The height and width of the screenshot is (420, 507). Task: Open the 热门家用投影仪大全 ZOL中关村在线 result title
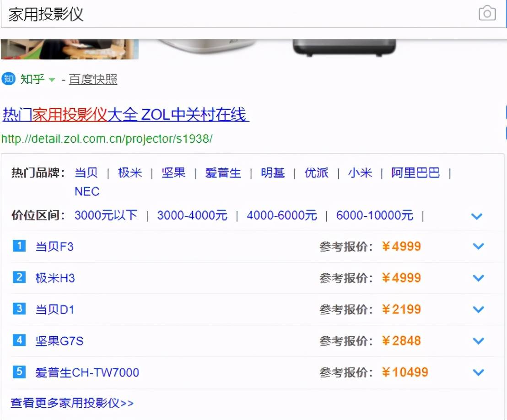pyautogui.click(x=126, y=114)
